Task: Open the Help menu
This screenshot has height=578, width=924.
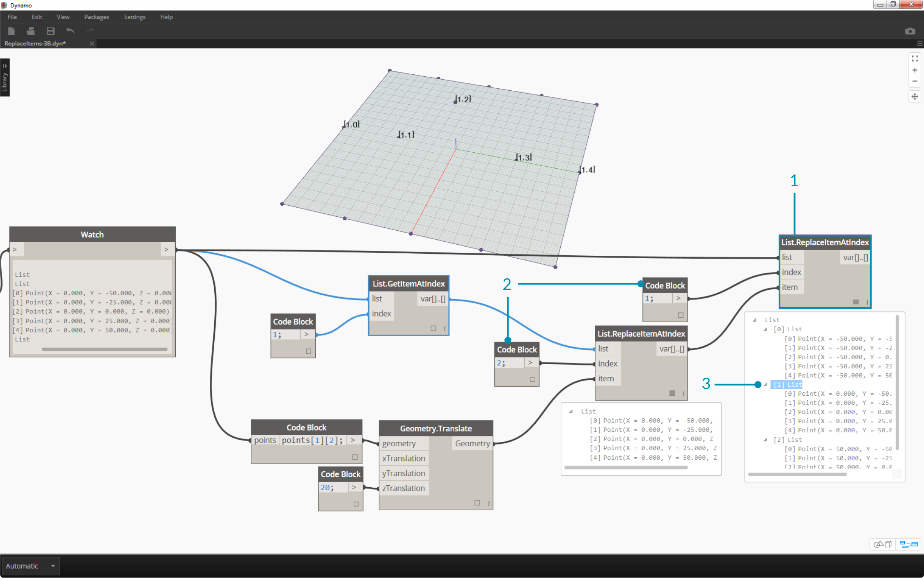Action: [x=166, y=17]
